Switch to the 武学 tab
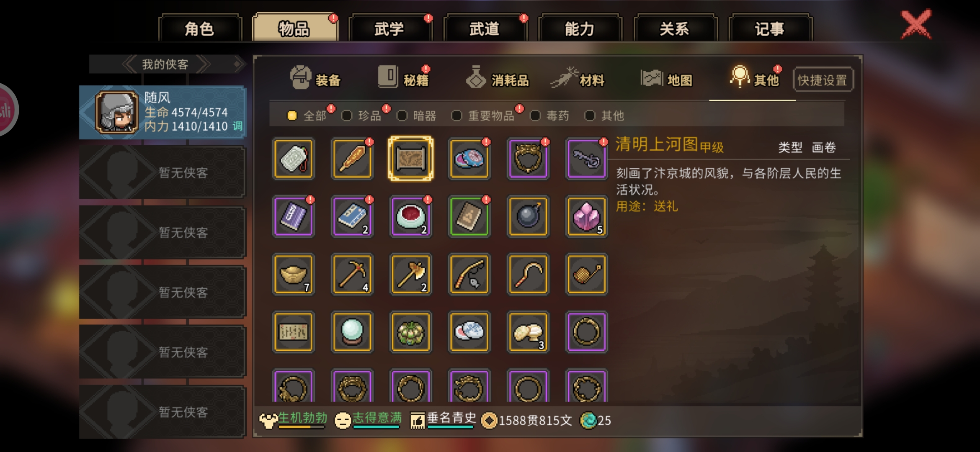This screenshot has width=980, height=452. [389, 28]
